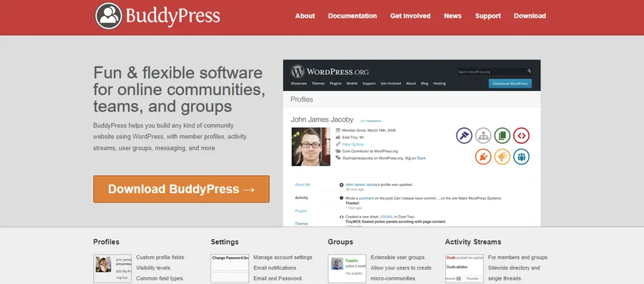Select Themes in the WordPress.org top nav
The image size is (644, 284).
point(318,84)
